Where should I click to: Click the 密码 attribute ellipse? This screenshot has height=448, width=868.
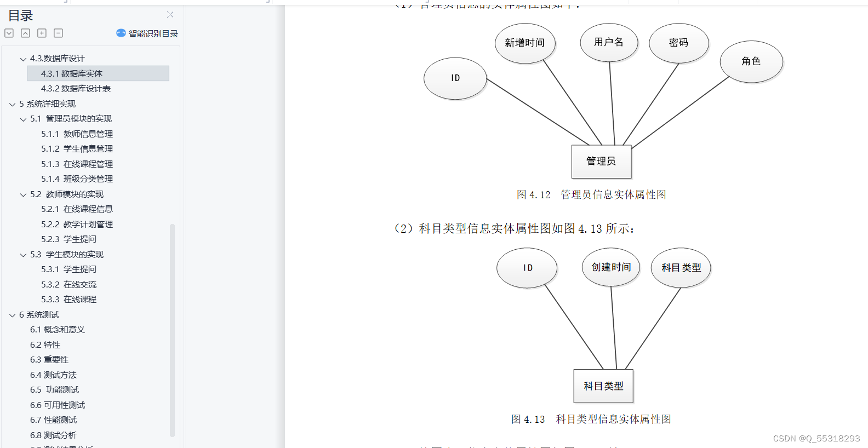(678, 43)
